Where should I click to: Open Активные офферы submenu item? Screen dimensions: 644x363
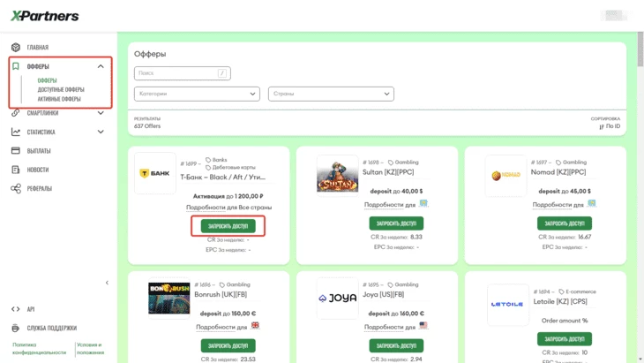pyautogui.click(x=59, y=99)
